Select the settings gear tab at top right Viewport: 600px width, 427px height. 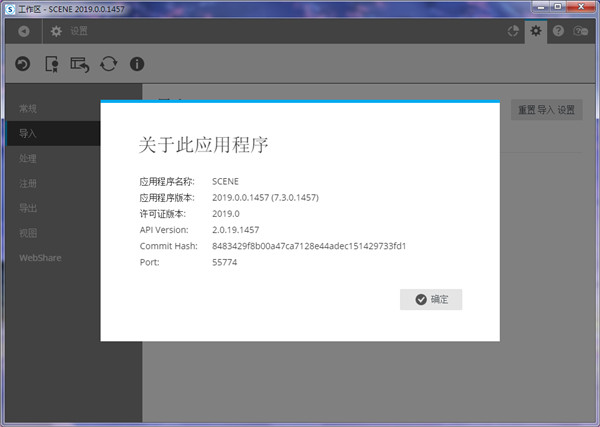tap(536, 32)
